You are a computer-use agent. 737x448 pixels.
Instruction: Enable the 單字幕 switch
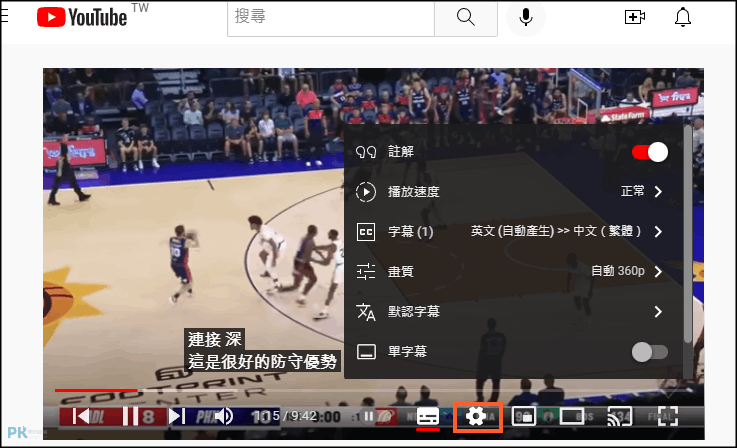pos(650,352)
